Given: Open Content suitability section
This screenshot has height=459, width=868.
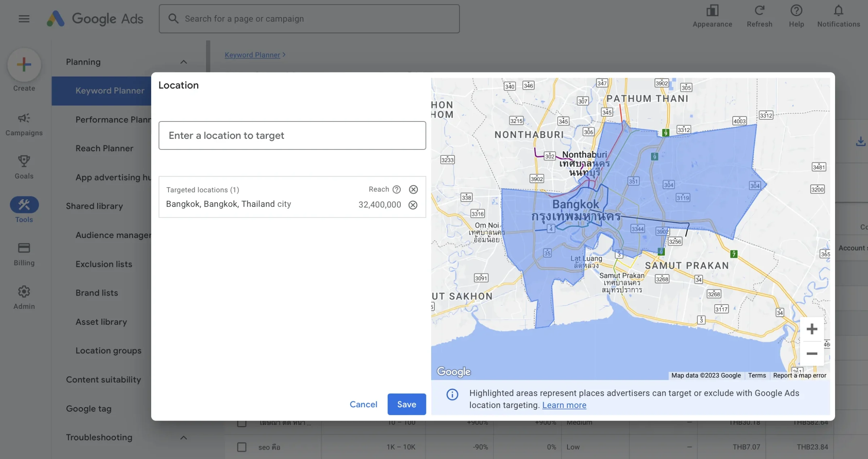Looking at the screenshot, I should 103,379.
